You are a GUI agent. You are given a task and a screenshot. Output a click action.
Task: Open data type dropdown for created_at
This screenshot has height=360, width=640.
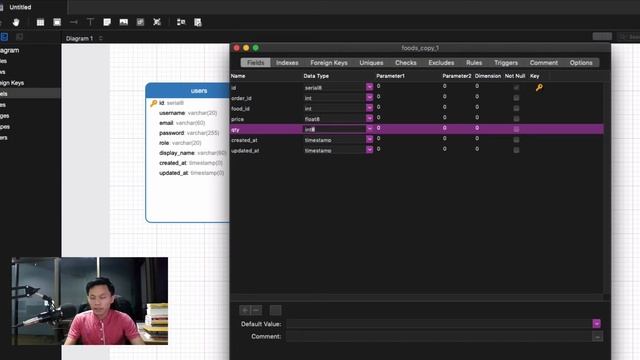[369, 139]
